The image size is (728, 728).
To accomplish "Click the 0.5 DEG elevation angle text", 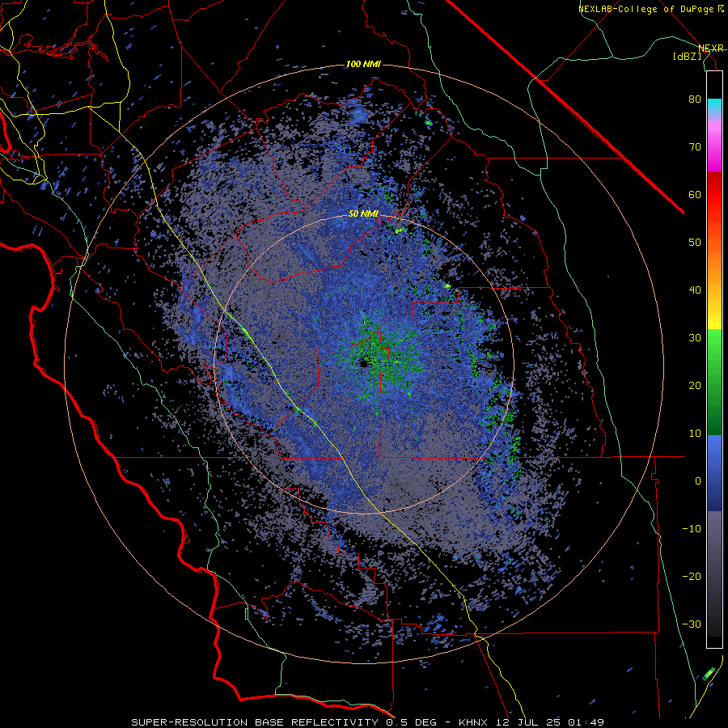I will point(410,722).
